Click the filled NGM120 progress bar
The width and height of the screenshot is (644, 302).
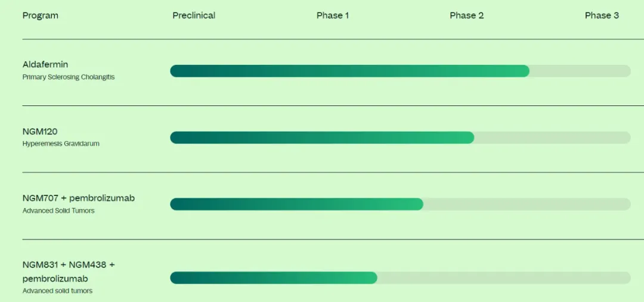click(322, 138)
